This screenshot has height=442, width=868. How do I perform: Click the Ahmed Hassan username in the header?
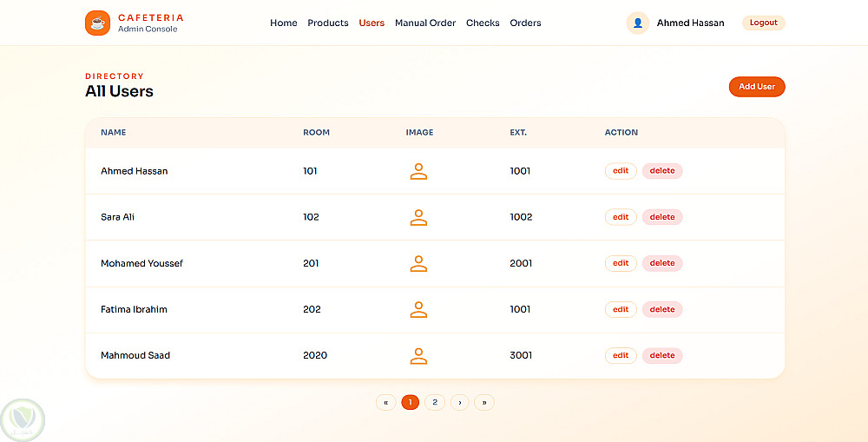coord(690,23)
